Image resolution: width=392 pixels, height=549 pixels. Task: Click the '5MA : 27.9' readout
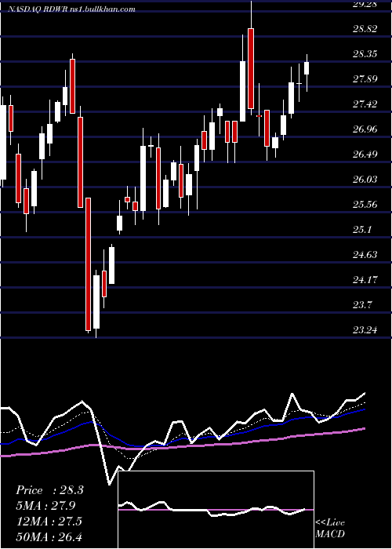(x=45, y=506)
